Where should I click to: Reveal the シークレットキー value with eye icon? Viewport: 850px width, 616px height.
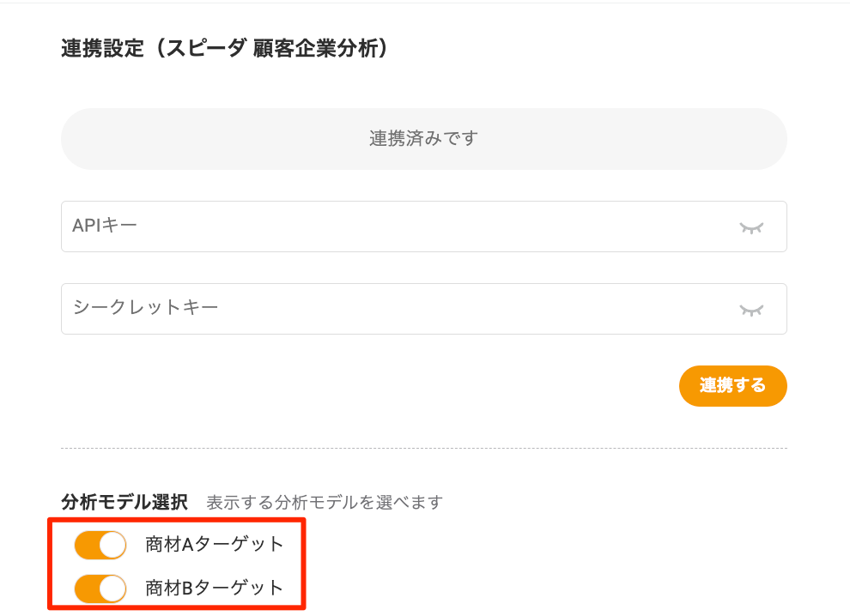(x=751, y=310)
